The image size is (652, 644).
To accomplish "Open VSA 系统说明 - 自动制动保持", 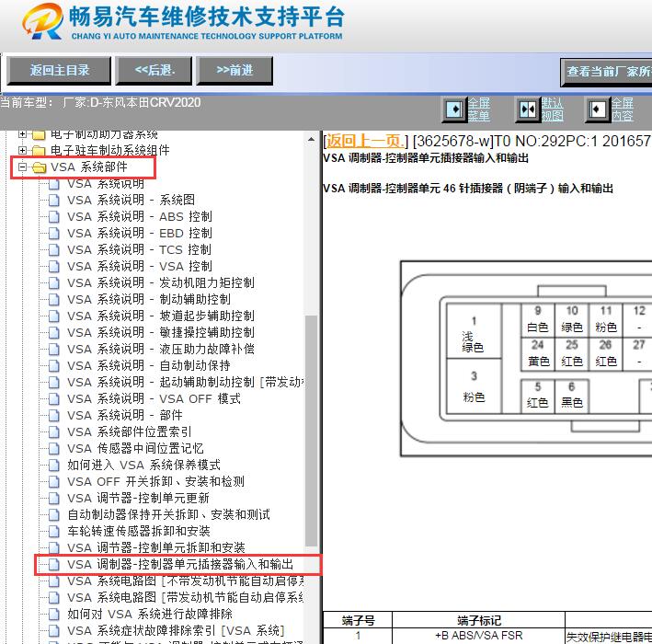I will 149,365.
